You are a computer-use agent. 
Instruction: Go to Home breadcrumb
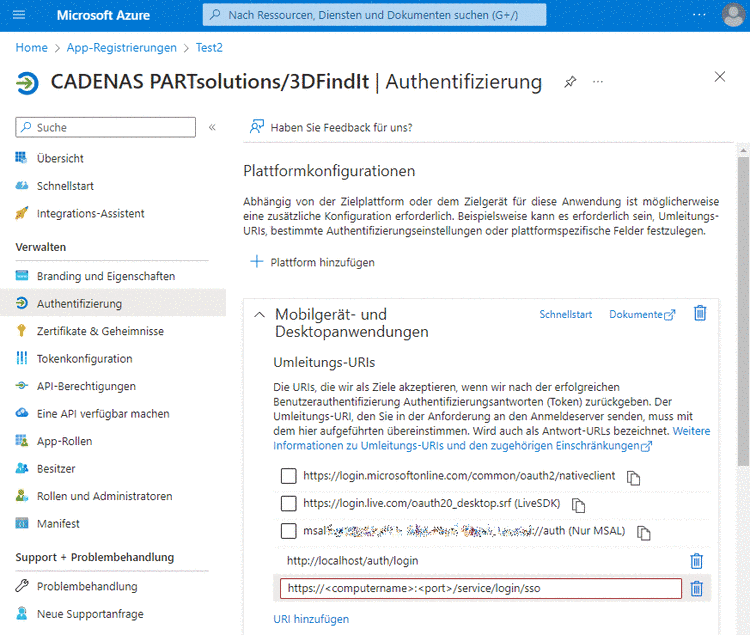32,47
